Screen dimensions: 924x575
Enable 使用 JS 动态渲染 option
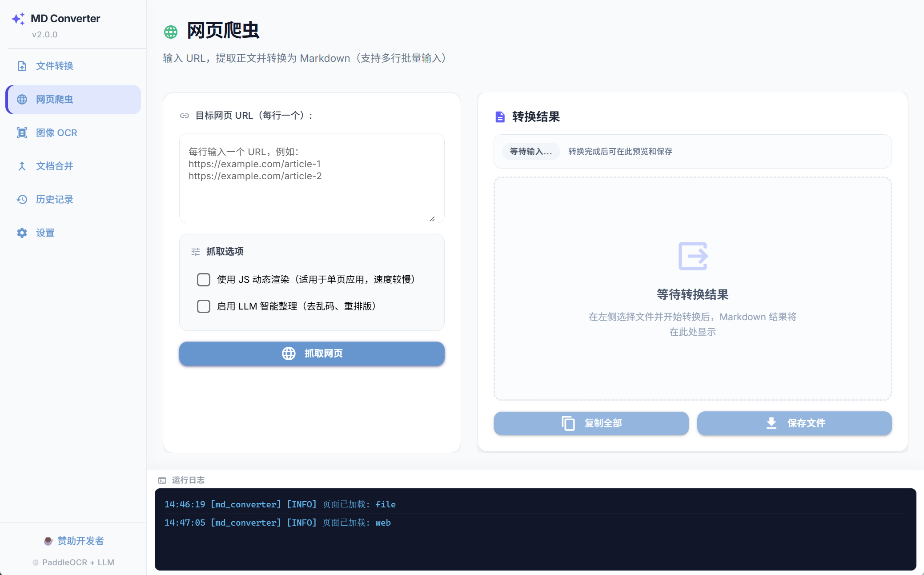click(203, 279)
